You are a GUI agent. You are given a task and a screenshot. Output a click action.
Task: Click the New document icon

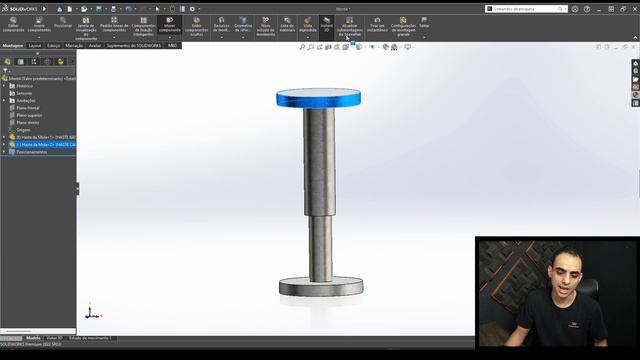pos(70,9)
